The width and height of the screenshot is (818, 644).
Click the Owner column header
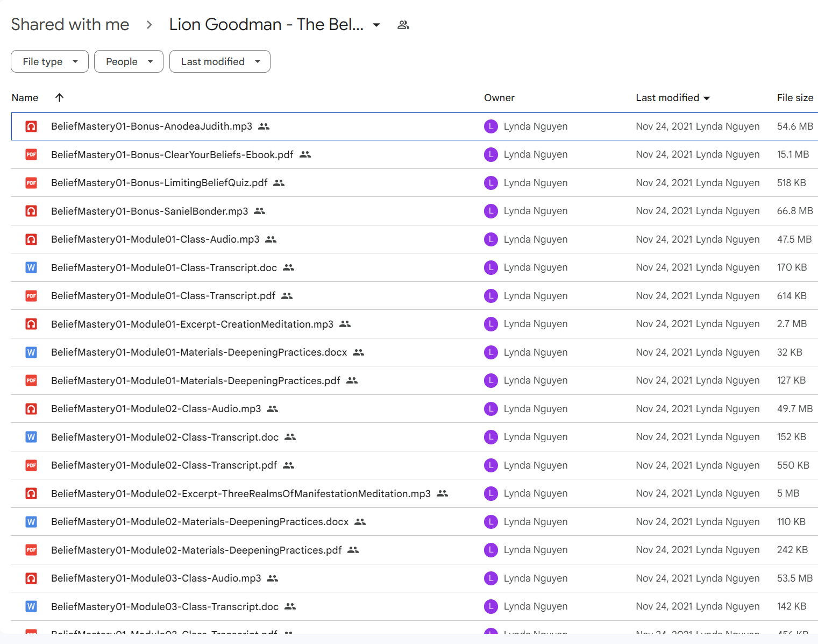pos(499,97)
